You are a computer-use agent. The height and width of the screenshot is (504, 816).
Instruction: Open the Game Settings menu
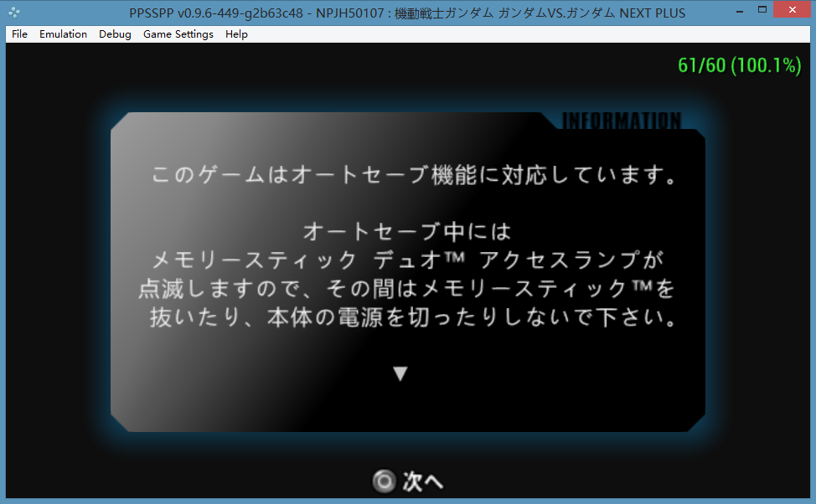(x=178, y=34)
